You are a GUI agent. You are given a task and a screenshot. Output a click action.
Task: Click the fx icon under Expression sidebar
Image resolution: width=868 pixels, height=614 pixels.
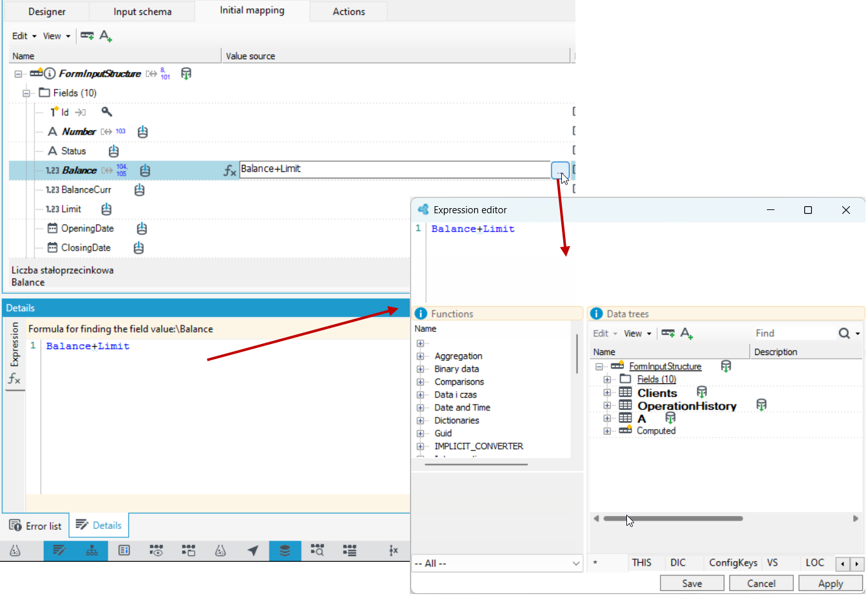pos(14,379)
